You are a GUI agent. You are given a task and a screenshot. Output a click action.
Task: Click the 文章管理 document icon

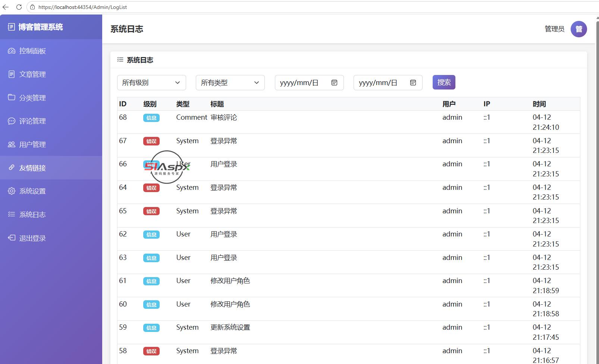click(x=12, y=74)
